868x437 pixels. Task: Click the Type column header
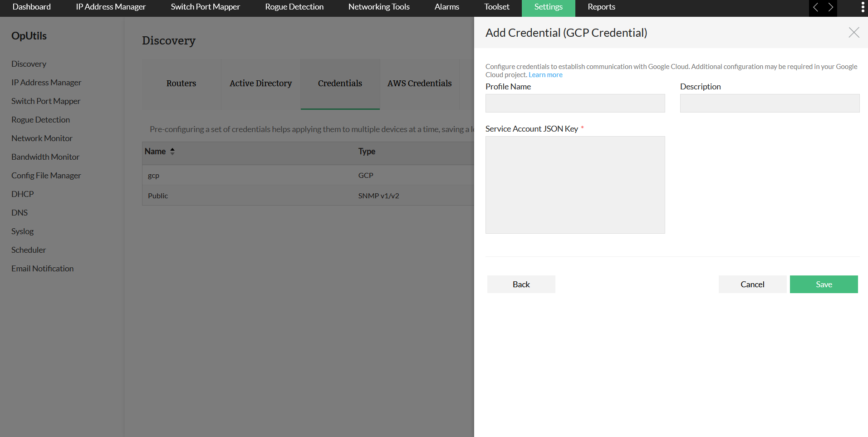point(367,152)
